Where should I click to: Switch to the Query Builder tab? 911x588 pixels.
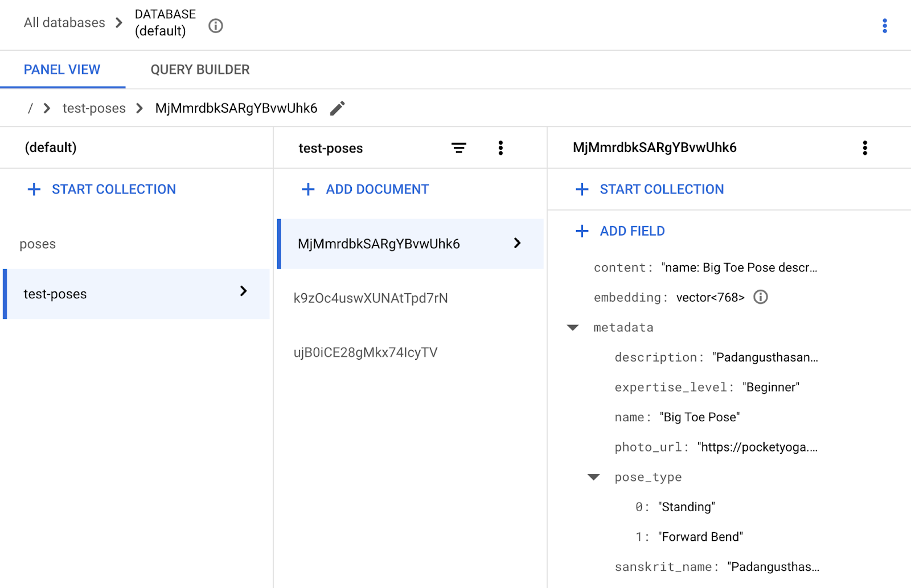[x=199, y=69]
